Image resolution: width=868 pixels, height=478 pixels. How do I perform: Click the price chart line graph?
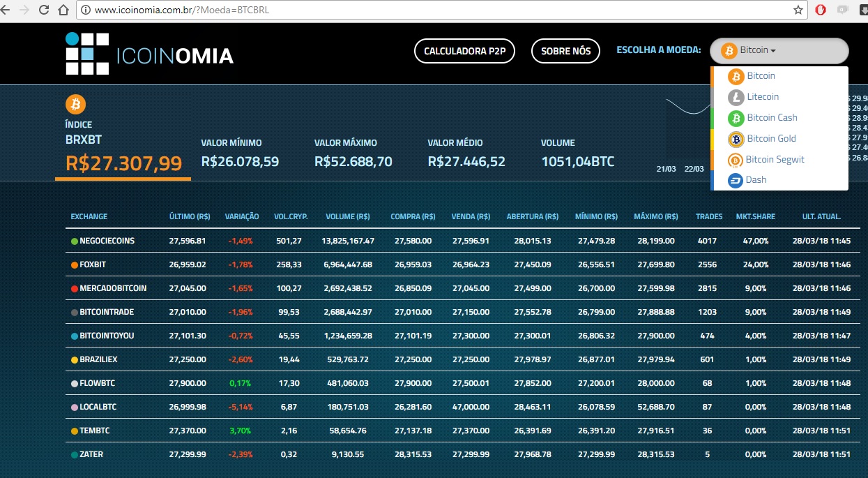[x=687, y=108]
